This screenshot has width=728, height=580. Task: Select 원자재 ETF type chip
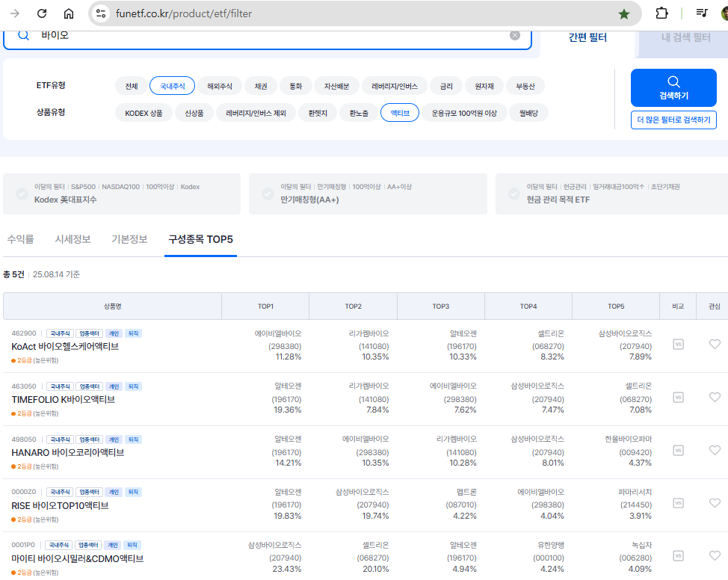click(484, 86)
